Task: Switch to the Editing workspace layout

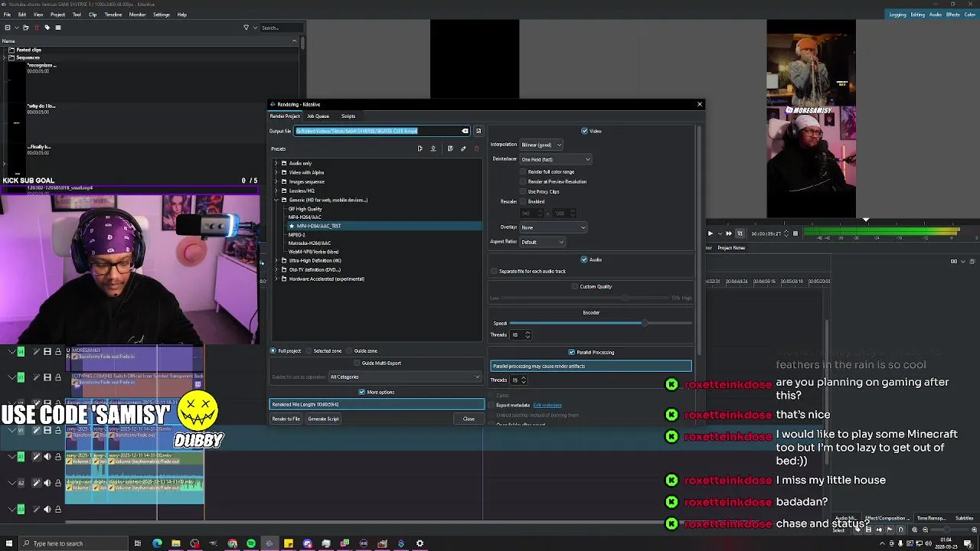Action: click(x=917, y=15)
